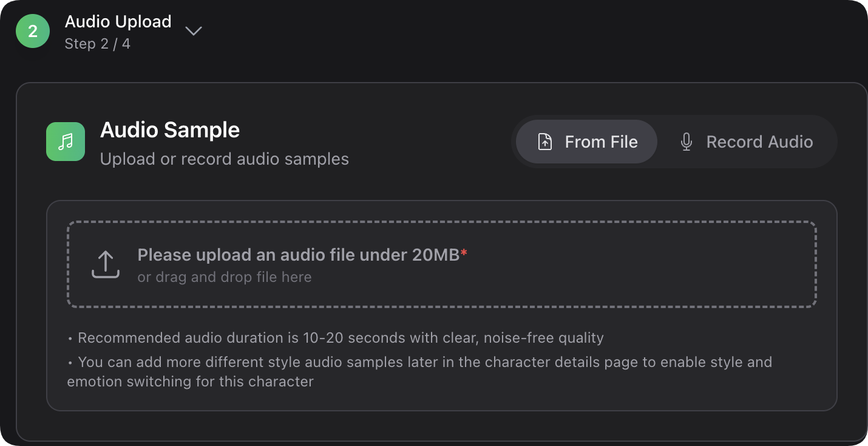Collapse the Audio Upload section chevron

[194, 31]
